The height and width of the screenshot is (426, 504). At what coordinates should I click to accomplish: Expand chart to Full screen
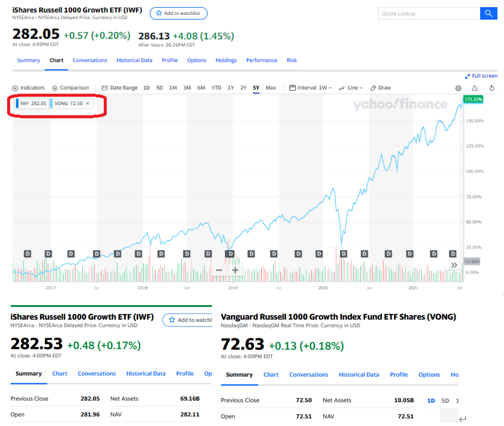(x=481, y=76)
